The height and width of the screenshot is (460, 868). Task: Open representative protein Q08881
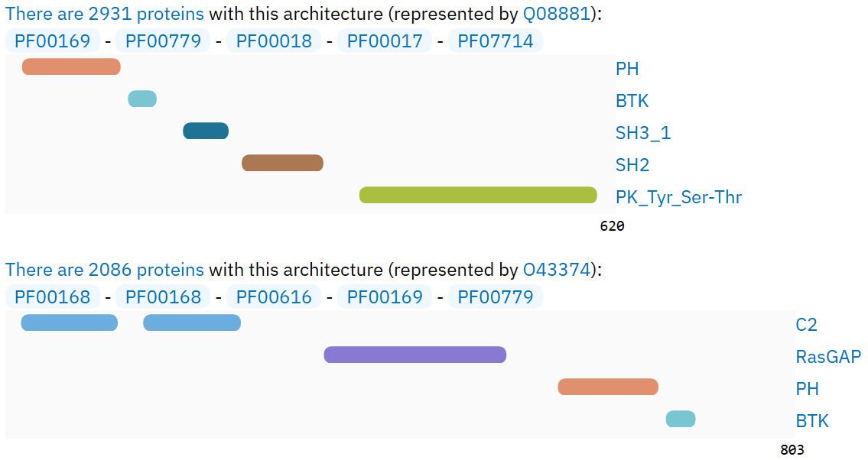coord(557,13)
